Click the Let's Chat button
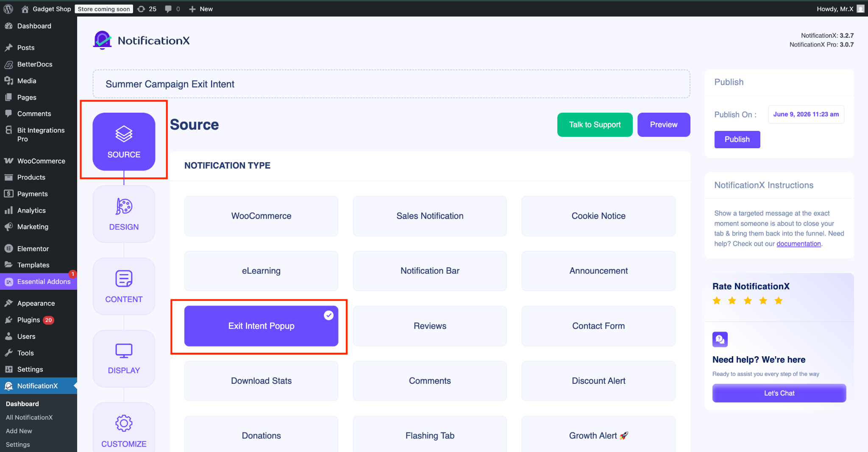 point(779,393)
